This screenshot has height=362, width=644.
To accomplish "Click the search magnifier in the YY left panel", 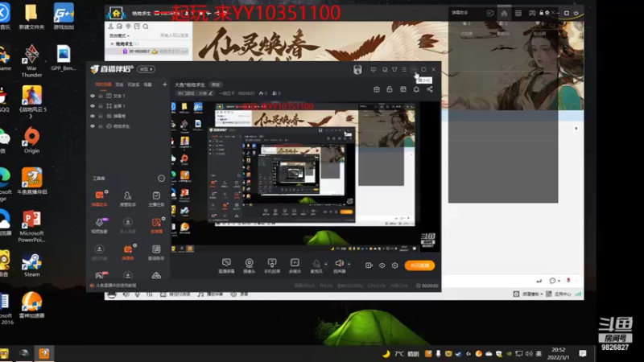I will coord(146,27).
